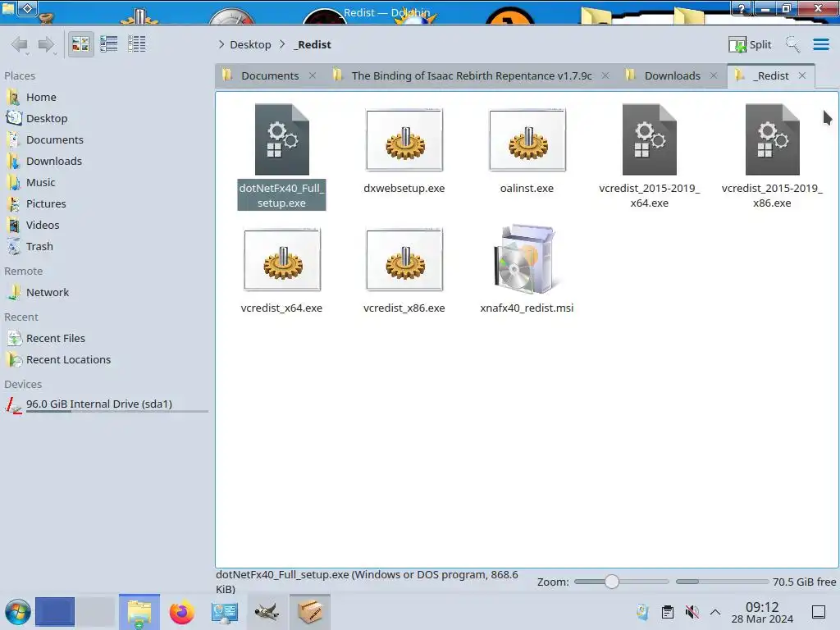This screenshot has width=840, height=630.
Task: Switch to The Binding of Isaac tab
Action: coord(472,75)
